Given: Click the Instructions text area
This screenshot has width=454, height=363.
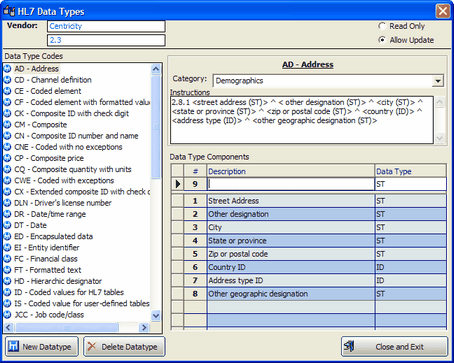Looking at the screenshot, I should pyautogui.click(x=302, y=120).
